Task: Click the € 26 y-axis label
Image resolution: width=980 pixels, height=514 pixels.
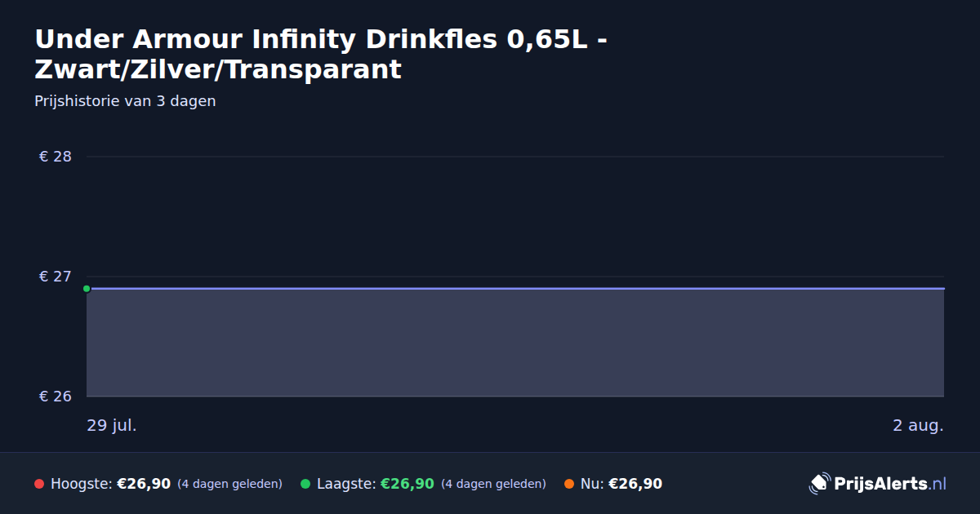Action: pyautogui.click(x=56, y=397)
